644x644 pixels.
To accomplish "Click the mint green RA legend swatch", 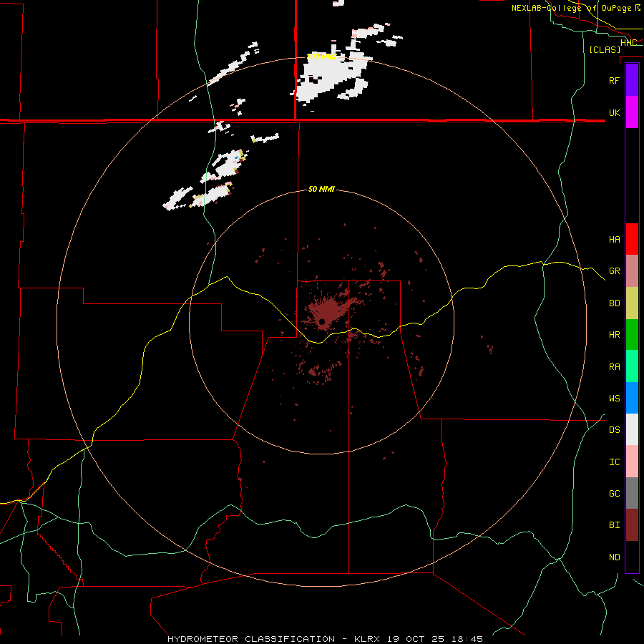I will click(632, 366).
